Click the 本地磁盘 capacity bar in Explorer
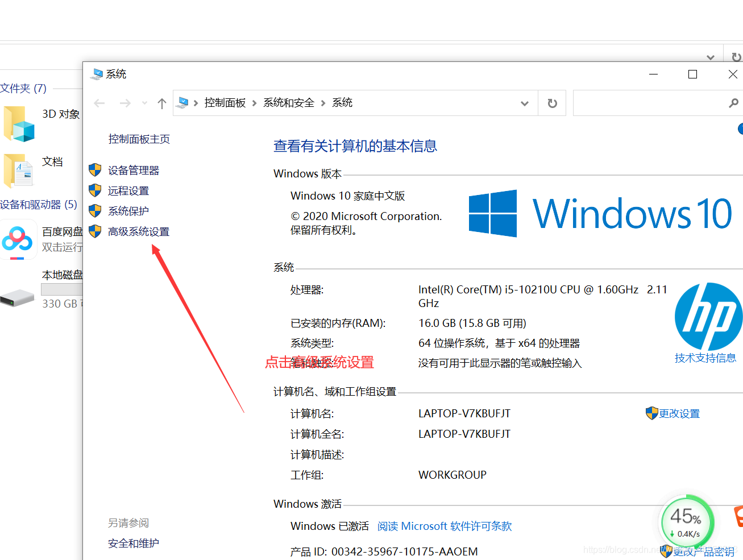 click(x=62, y=289)
